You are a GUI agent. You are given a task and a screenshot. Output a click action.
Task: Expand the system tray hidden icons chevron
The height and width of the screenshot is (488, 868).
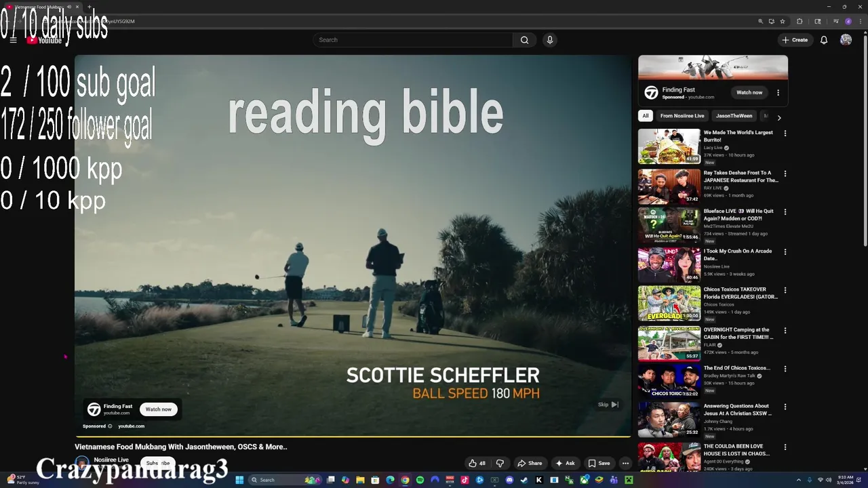[x=798, y=480]
